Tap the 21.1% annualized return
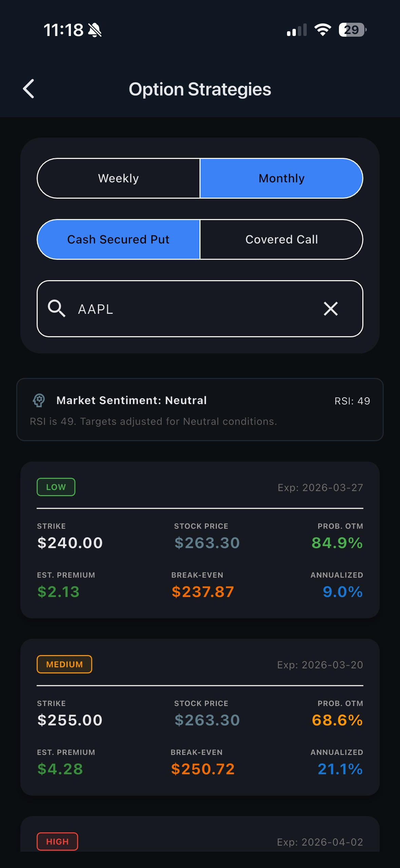Image resolution: width=400 pixels, height=868 pixels. (340, 769)
